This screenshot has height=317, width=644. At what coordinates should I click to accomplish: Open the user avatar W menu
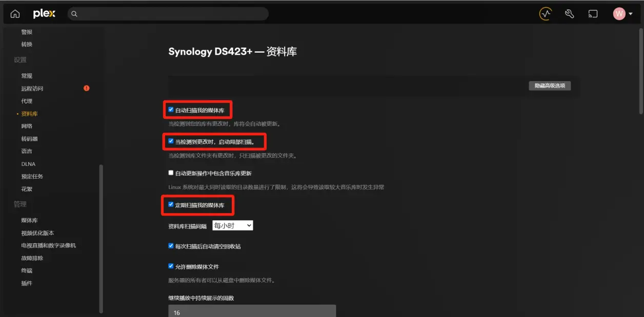click(622, 14)
